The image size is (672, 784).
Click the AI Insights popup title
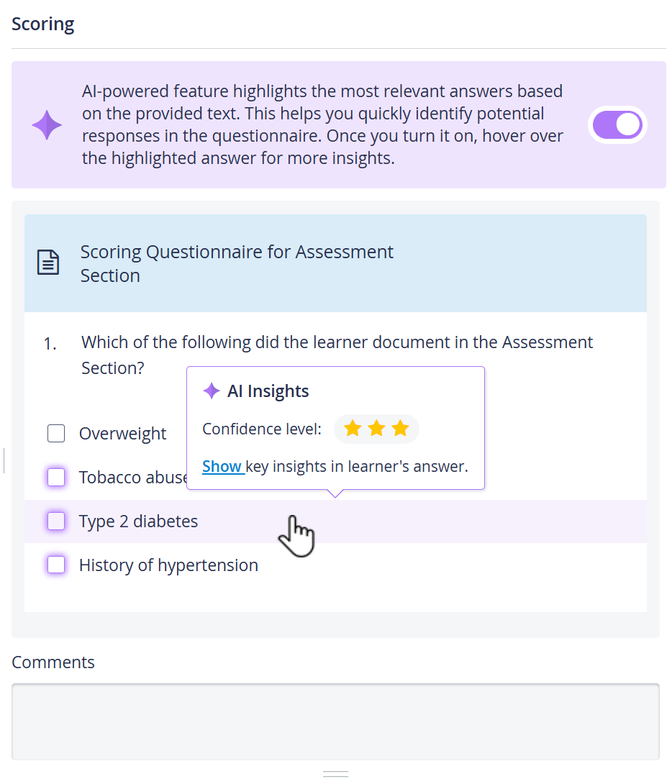268,391
